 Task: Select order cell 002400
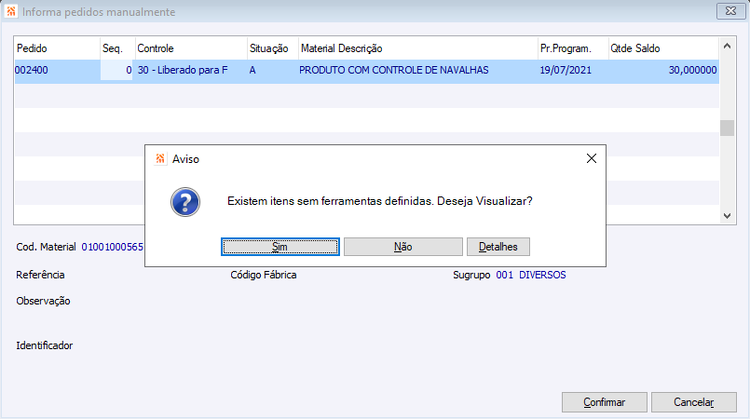pyautogui.click(x=57, y=70)
